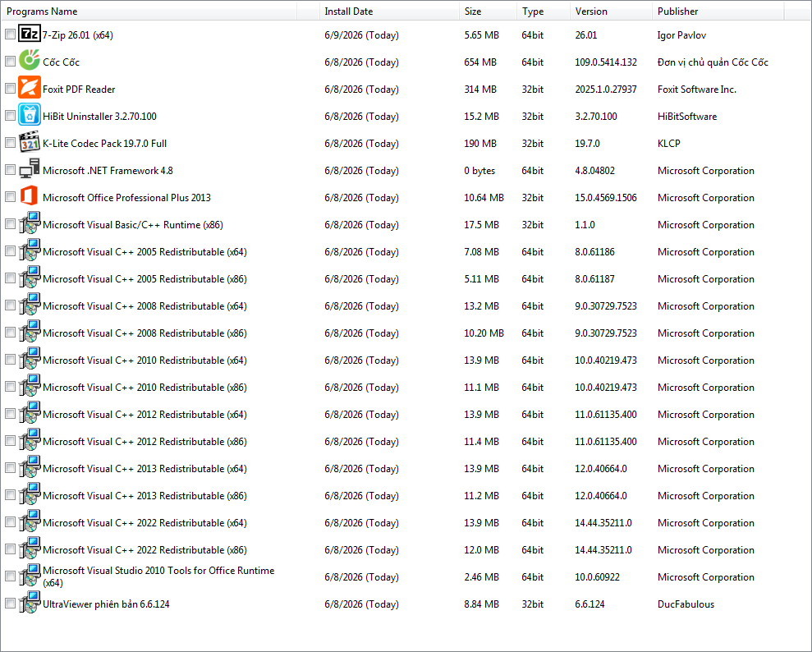Click the Visual Basic/C++ Runtime icon
The width and height of the screenshot is (812, 652).
(30, 223)
